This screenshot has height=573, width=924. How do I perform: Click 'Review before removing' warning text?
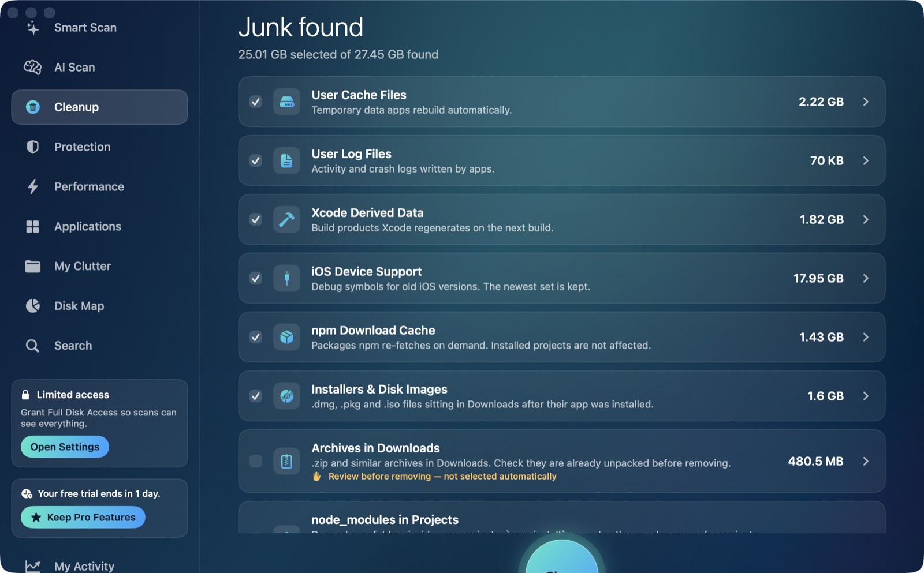pyautogui.click(x=442, y=477)
